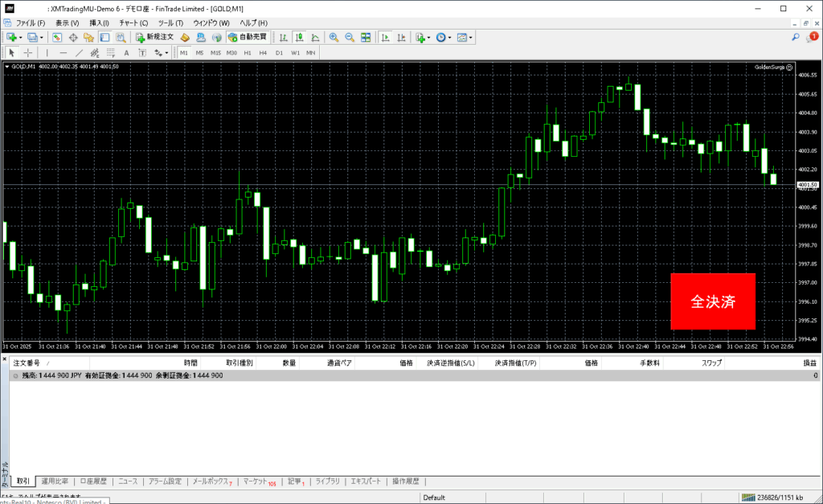This screenshot has width=823, height=504.
Task: Switch chart to line chart mode
Action: [x=314, y=37]
